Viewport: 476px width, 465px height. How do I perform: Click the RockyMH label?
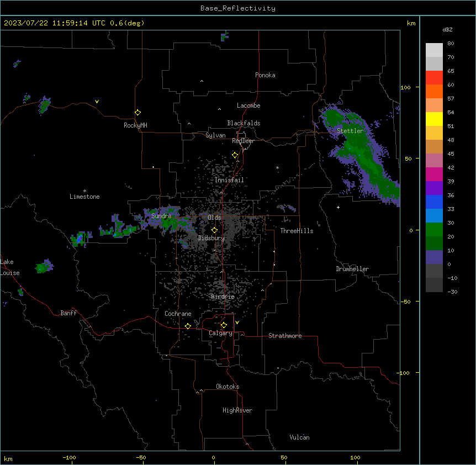tap(135, 125)
